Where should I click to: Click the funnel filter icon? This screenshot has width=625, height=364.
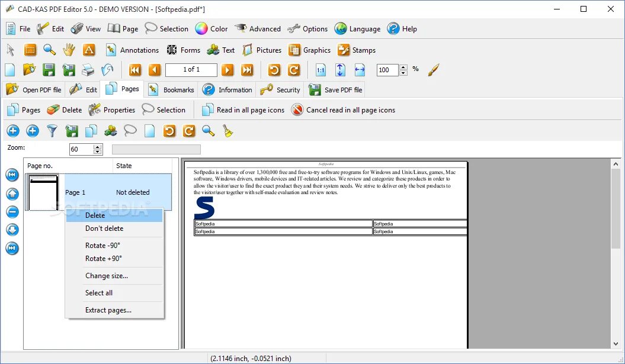(x=52, y=131)
